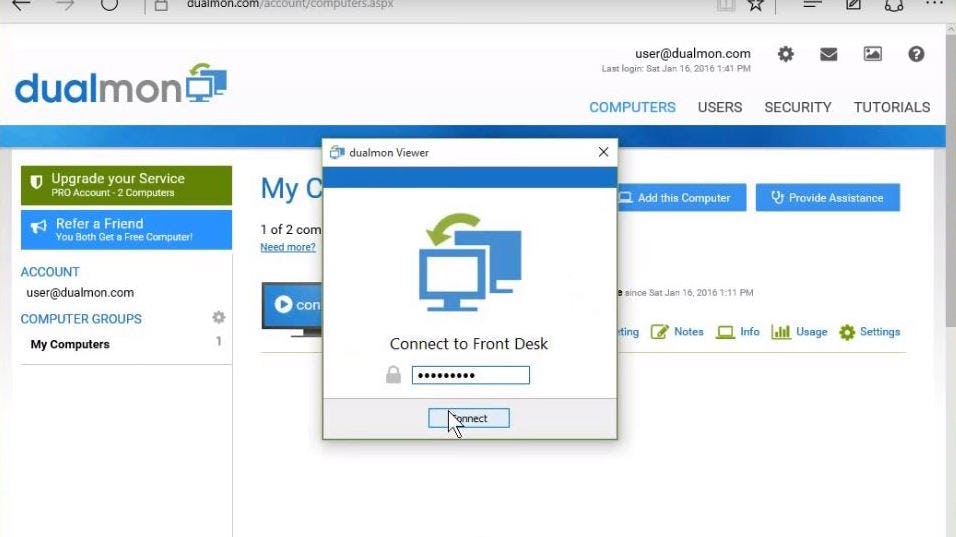
Task: Click Provide Assistance button
Action: 827,197
